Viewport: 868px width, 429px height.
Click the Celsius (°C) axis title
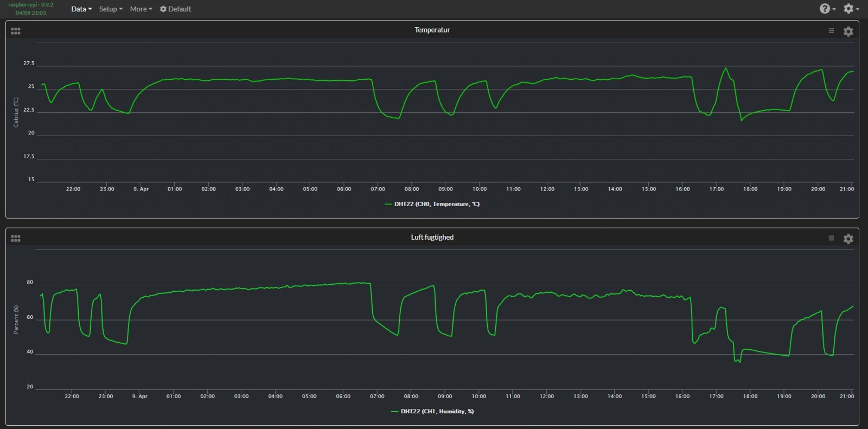(16, 113)
